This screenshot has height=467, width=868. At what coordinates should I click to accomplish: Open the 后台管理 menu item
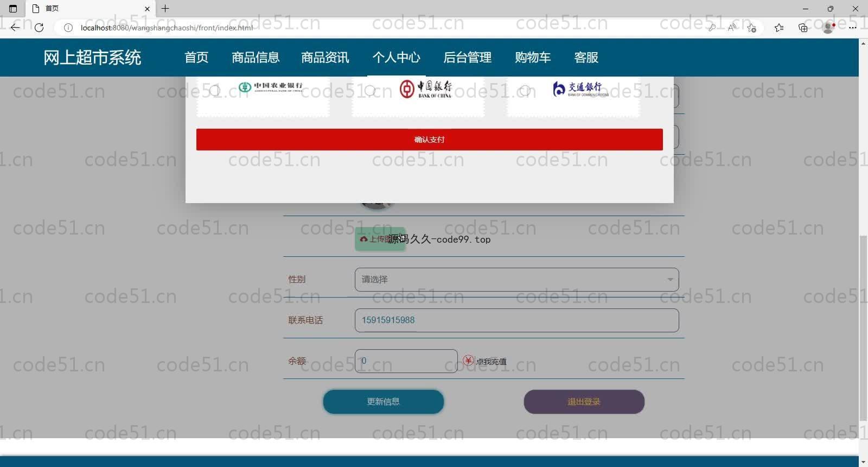tap(468, 58)
